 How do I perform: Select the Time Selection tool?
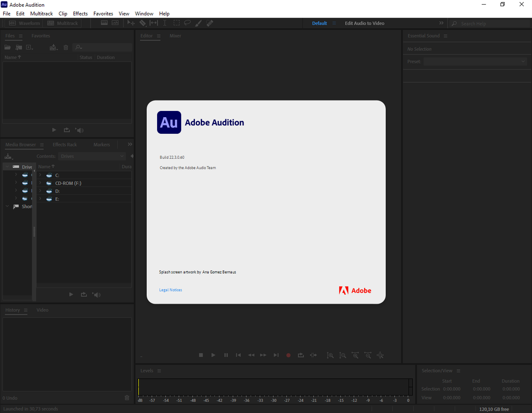pyautogui.click(x=165, y=23)
